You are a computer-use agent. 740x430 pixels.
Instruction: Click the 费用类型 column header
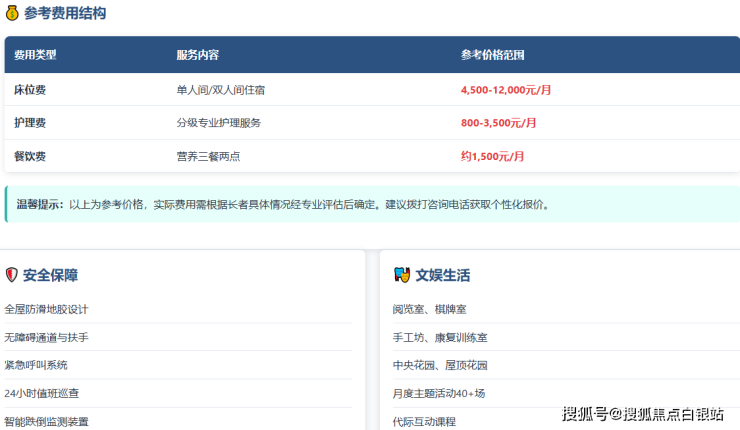35,55
